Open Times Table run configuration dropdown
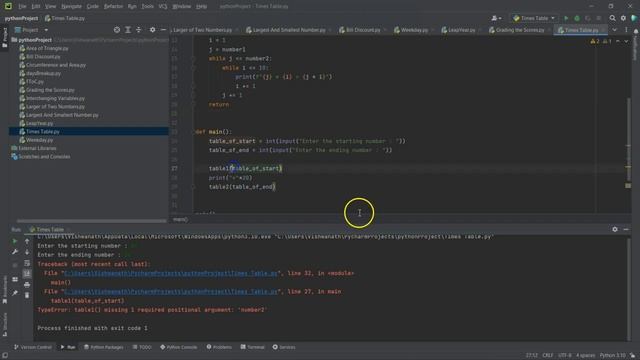 tap(534, 18)
